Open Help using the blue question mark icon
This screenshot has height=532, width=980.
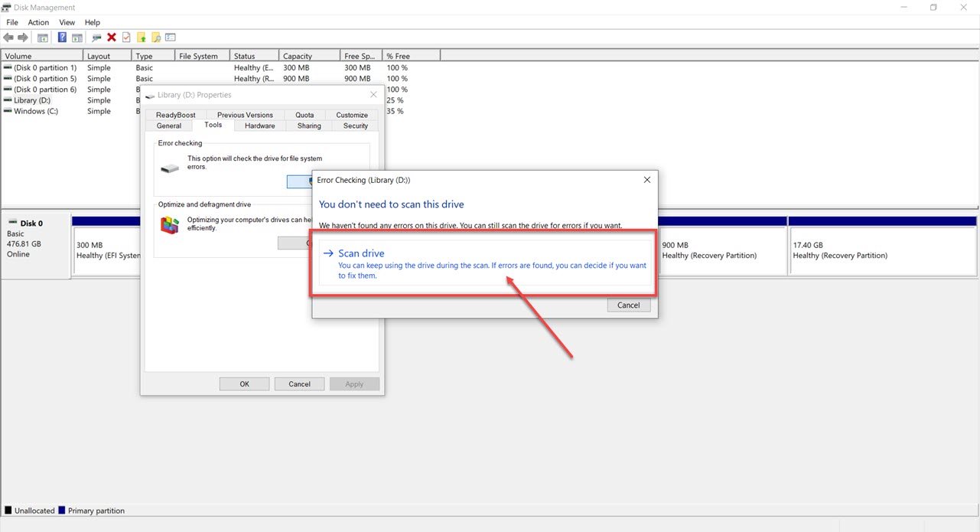tap(62, 37)
